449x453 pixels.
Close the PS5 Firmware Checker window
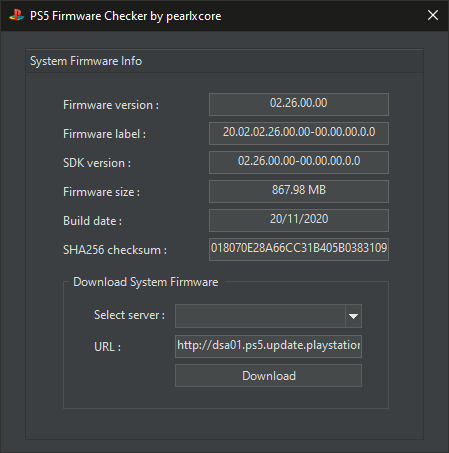433,15
